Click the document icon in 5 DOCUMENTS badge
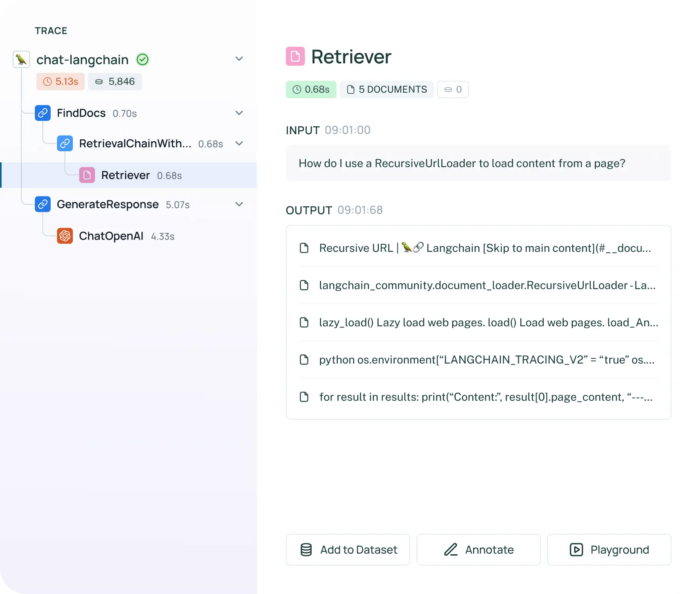The image size is (700, 594). (352, 89)
